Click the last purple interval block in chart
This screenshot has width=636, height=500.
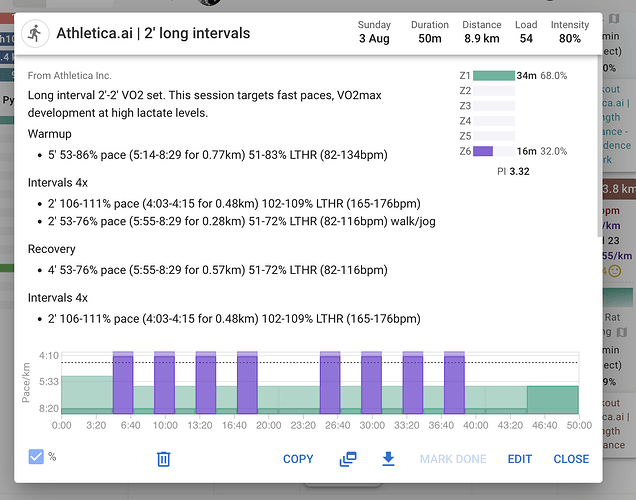(x=454, y=382)
